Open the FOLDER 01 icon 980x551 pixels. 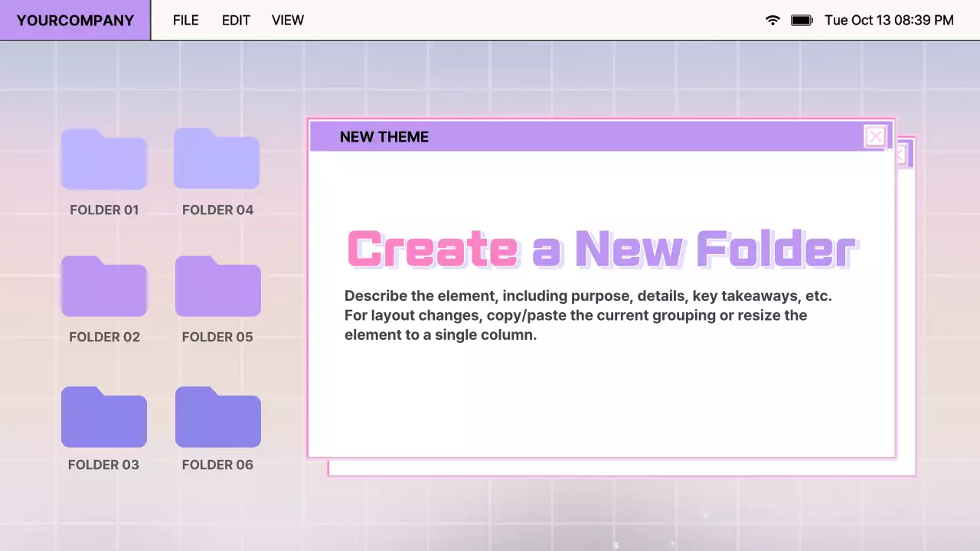click(104, 159)
